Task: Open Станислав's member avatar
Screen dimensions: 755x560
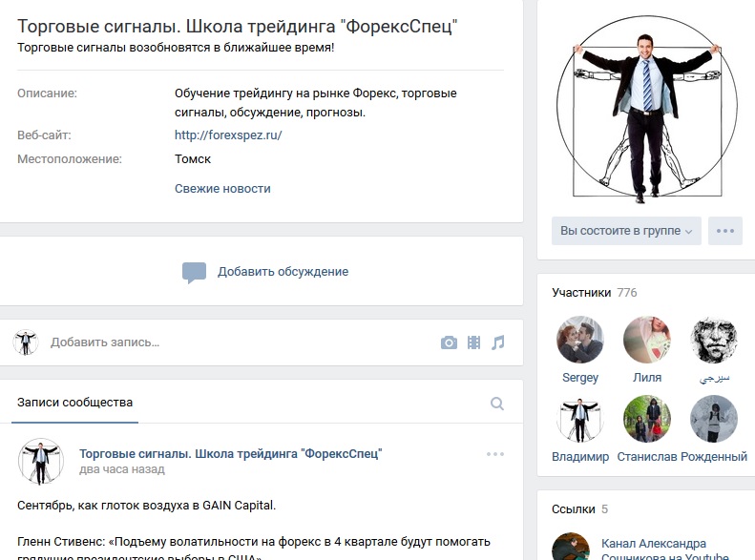Action: 646,419
